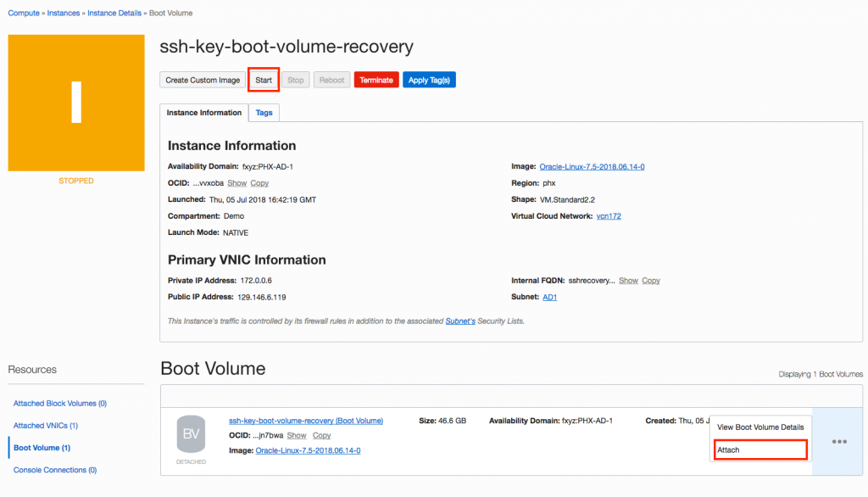Click the orange STOPPED instance status icon
Viewport: 868px width, 497px height.
point(75,102)
